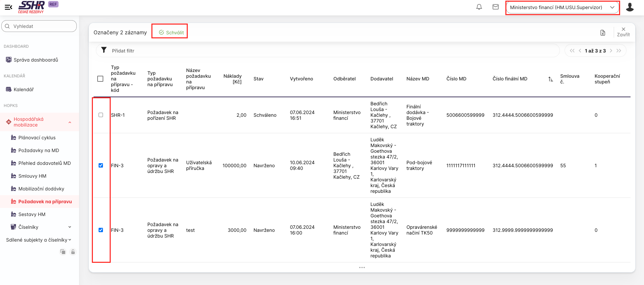
Task: Click the filter funnel icon
Action: tap(104, 50)
